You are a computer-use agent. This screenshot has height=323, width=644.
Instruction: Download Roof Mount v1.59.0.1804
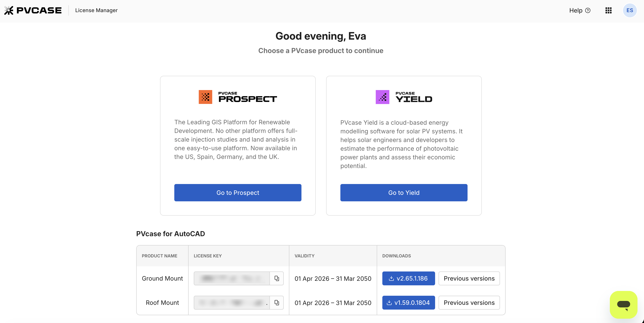[408, 302]
